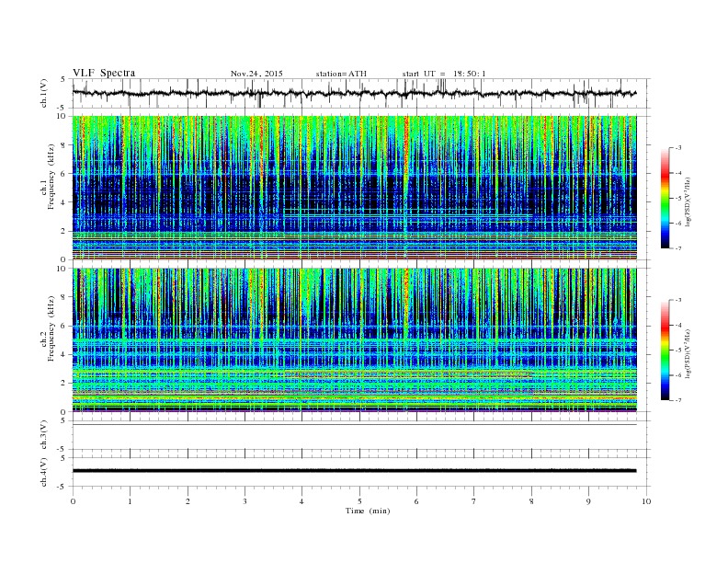728x563 pixels.
Task: Click the ch.3 flat signal line
Action: (355, 425)
